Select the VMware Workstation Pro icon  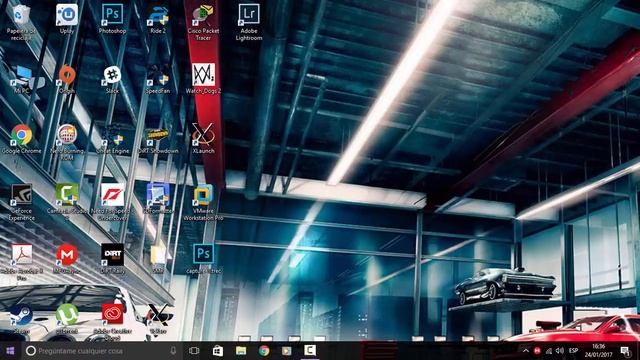tap(203, 202)
